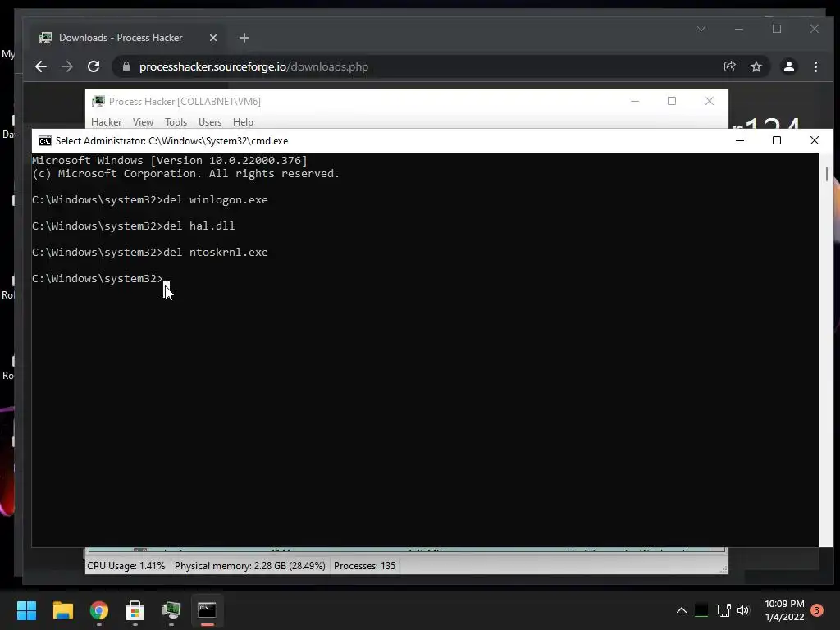The height and width of the screenshot is (630, 840).
Task: Minimize the Process Hacker window
Action: pyautogui.click(x=635, y=101)
